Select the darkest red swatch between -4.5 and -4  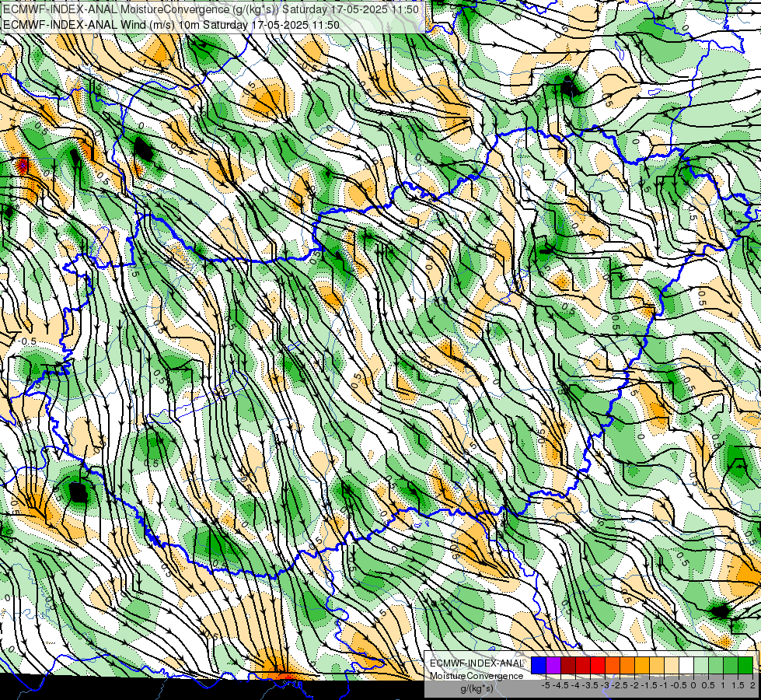[x=568, y=666]
